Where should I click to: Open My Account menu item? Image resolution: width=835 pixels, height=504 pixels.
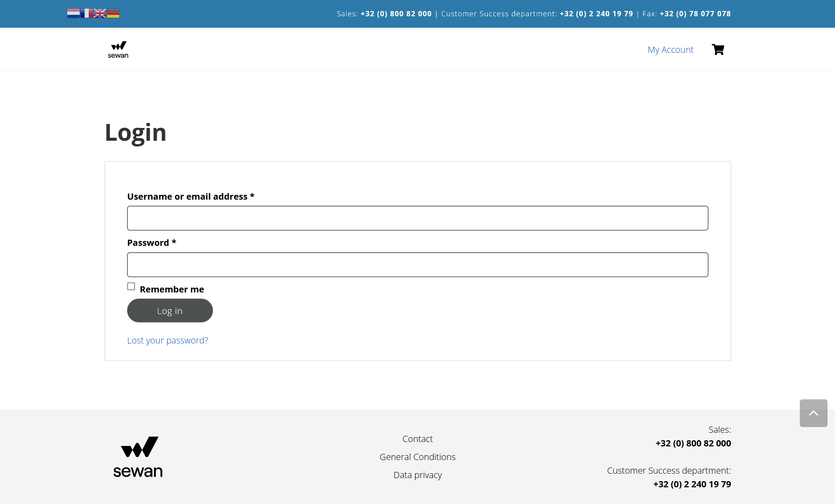pyautogui.click(x=670, y=50)
